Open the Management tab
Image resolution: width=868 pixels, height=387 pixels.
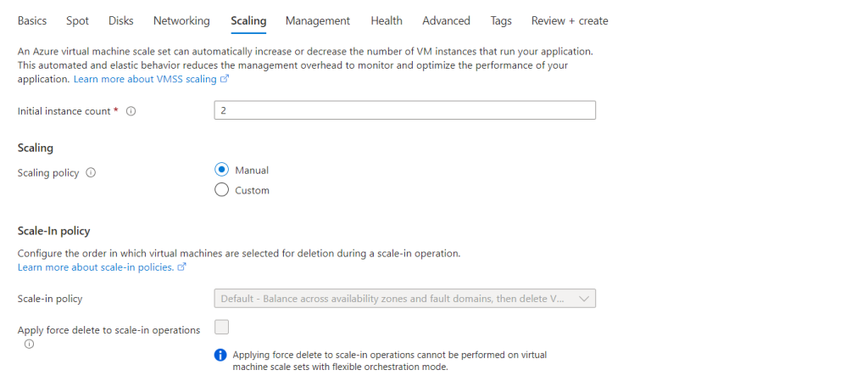[318, 20]
